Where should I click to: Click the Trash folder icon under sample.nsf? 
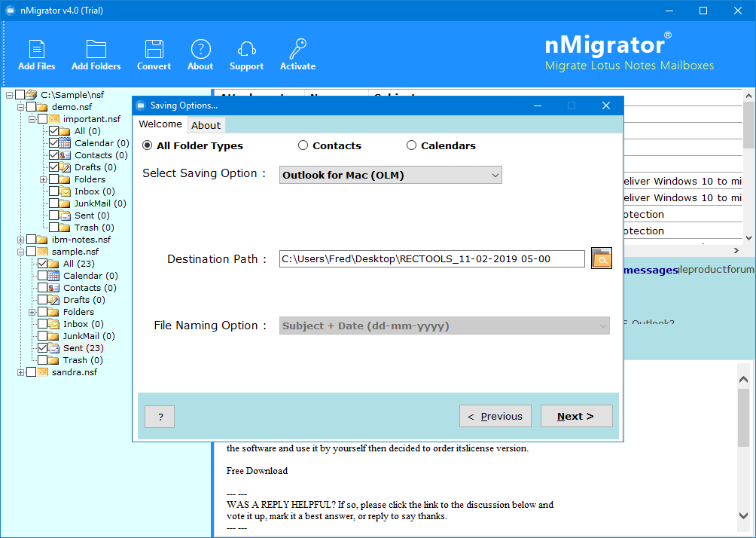coord(53,360)
